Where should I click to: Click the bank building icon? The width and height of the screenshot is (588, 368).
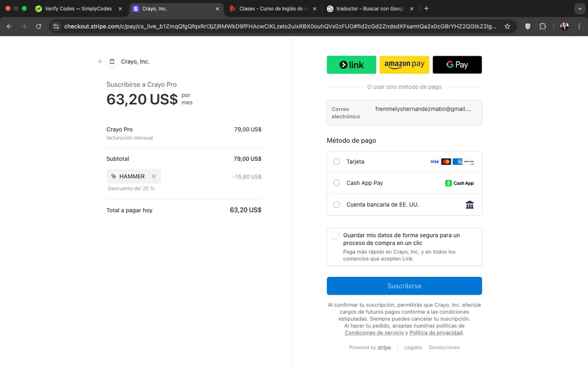tap(470, 204)
